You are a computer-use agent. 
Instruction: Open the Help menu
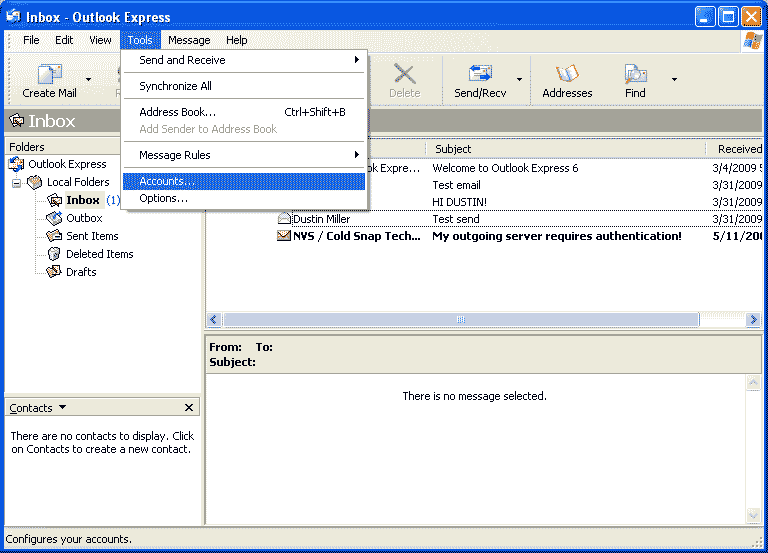[x=237, y=40]
